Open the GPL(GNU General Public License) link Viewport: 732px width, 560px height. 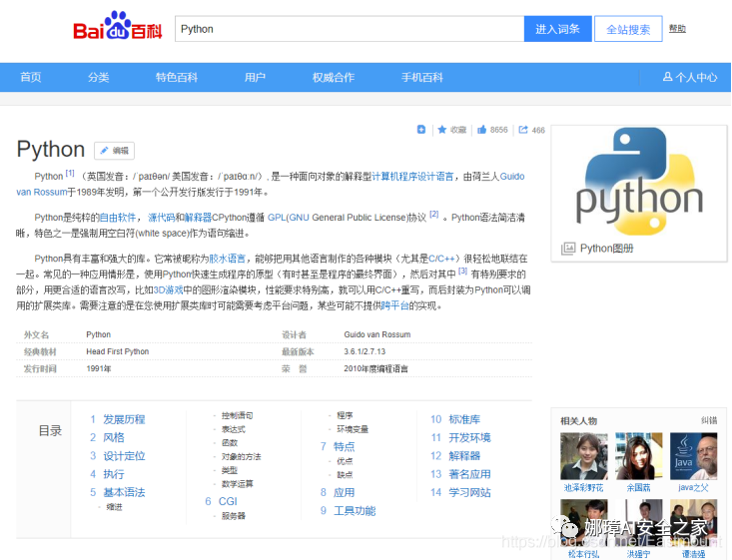[x=338, y=218]
